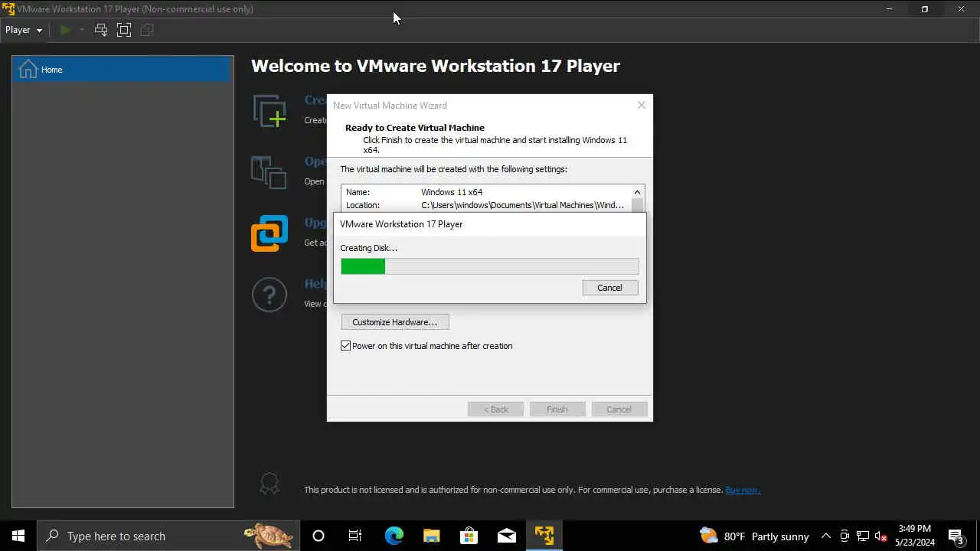Click the taskbar search box
This screenshot has height=551, width=980.
[x=168, y=536]
